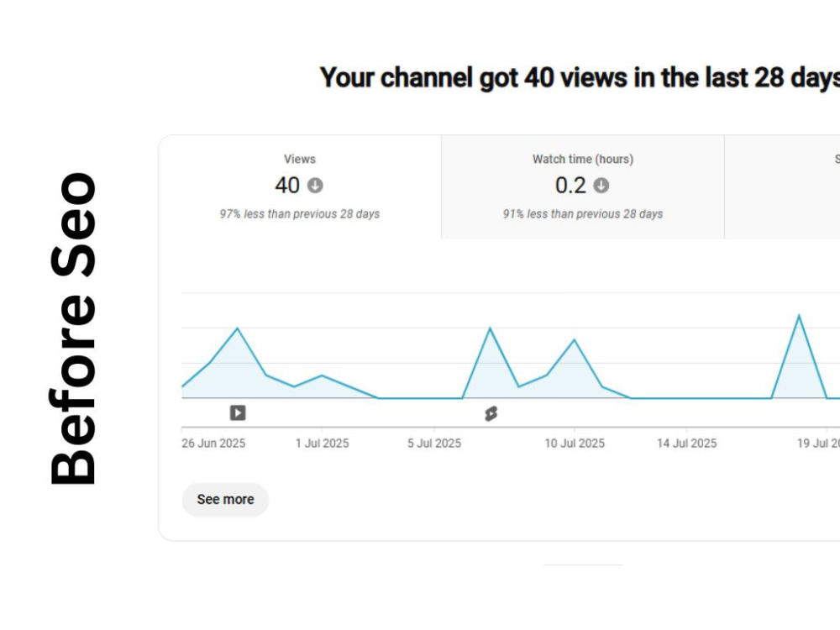
Task: Click the '26 Jun 2025' axis label
Action: (213, 444)
